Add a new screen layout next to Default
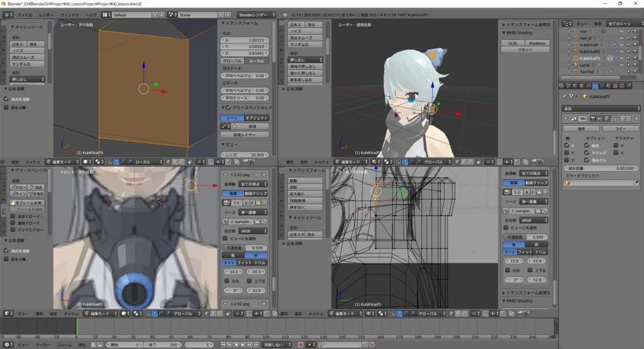 155,15
